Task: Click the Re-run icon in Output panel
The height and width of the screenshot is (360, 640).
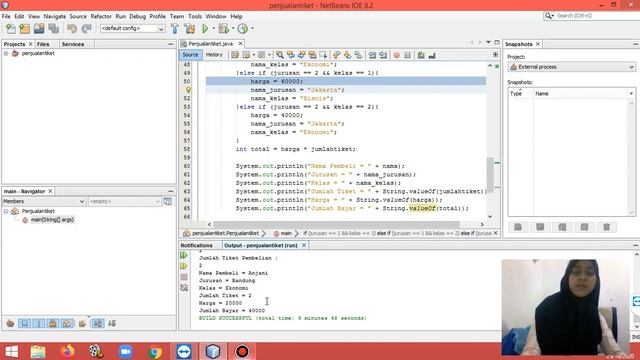Action: (184, 256)
